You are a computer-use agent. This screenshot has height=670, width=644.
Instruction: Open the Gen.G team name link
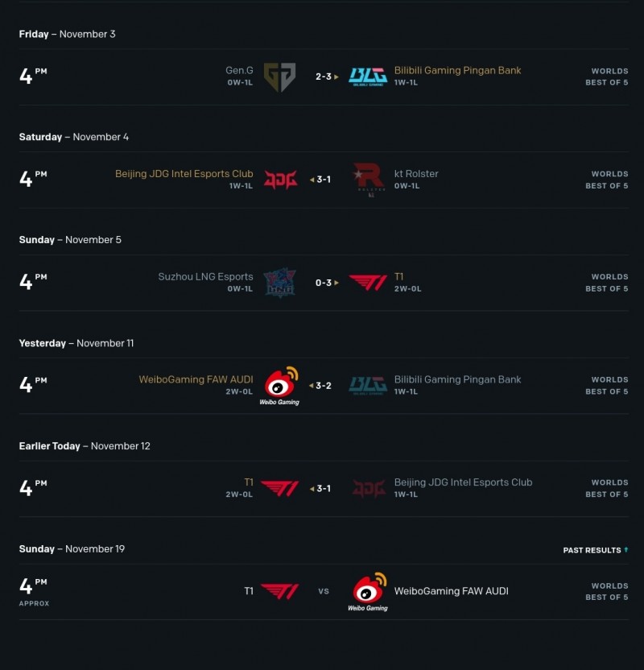pyautogui.click(x=239, y=71)
